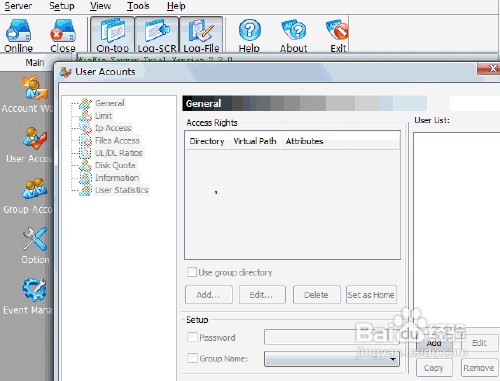Click the Set as Home button

point(371,295)
